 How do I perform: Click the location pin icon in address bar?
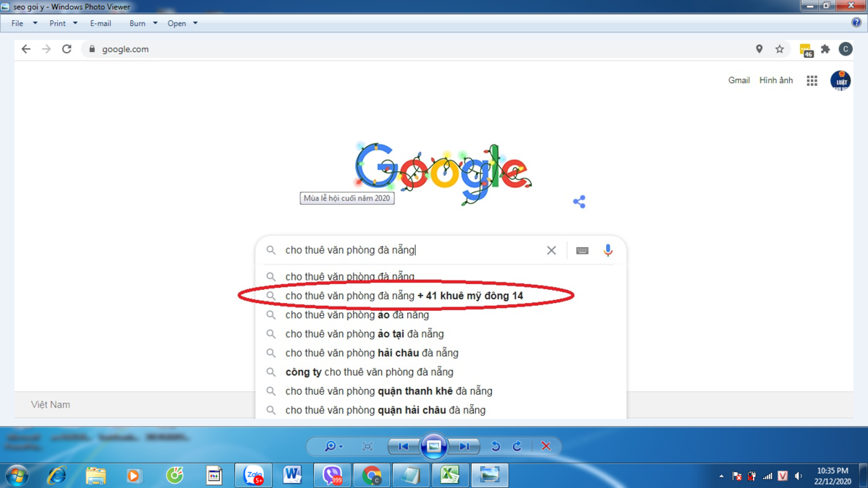(759, 49)
